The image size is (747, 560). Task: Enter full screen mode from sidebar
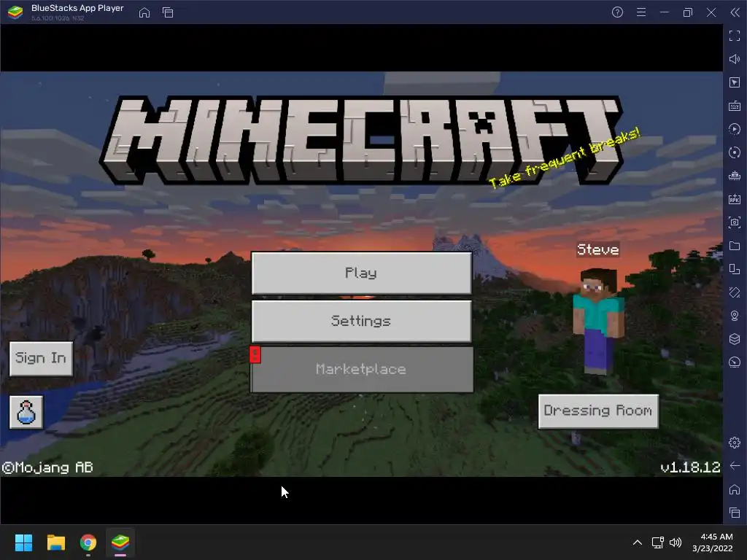point(735,36)
